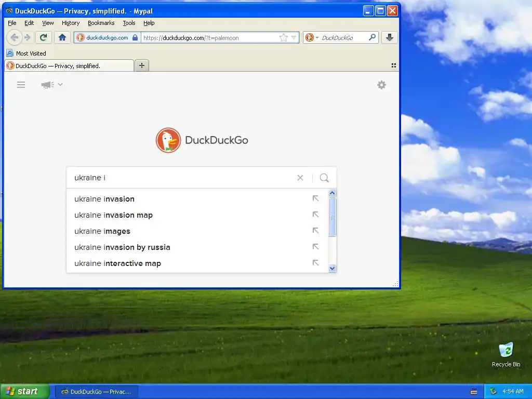Open the File menu
This screenshot has width=532, height=399.
[12, 23]
